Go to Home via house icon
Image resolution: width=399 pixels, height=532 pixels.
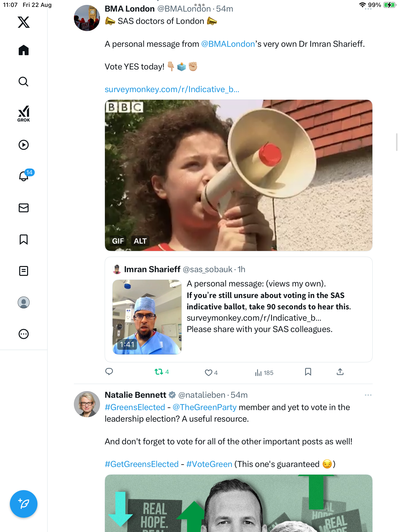[x=24, y=50]
